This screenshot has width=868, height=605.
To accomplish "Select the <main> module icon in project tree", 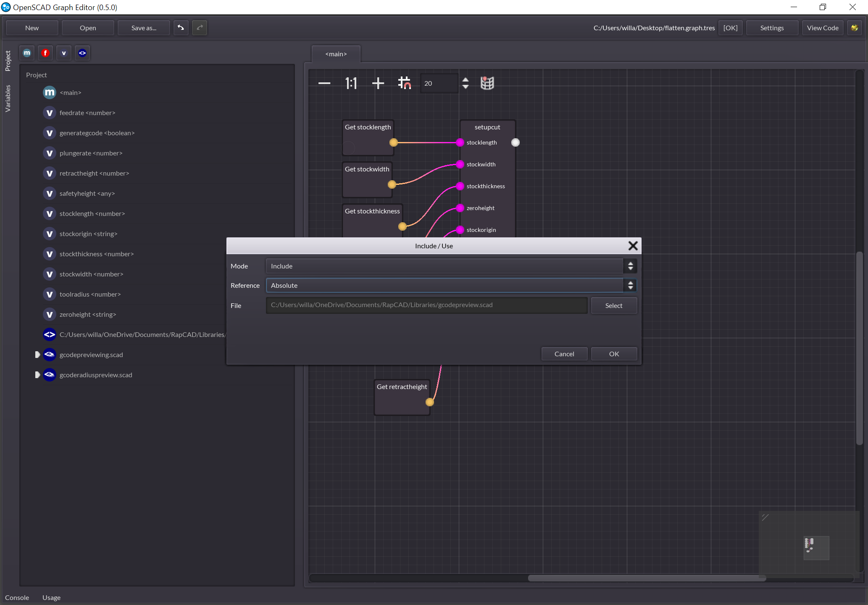I will pyautogui.click(x=50, y=92).
